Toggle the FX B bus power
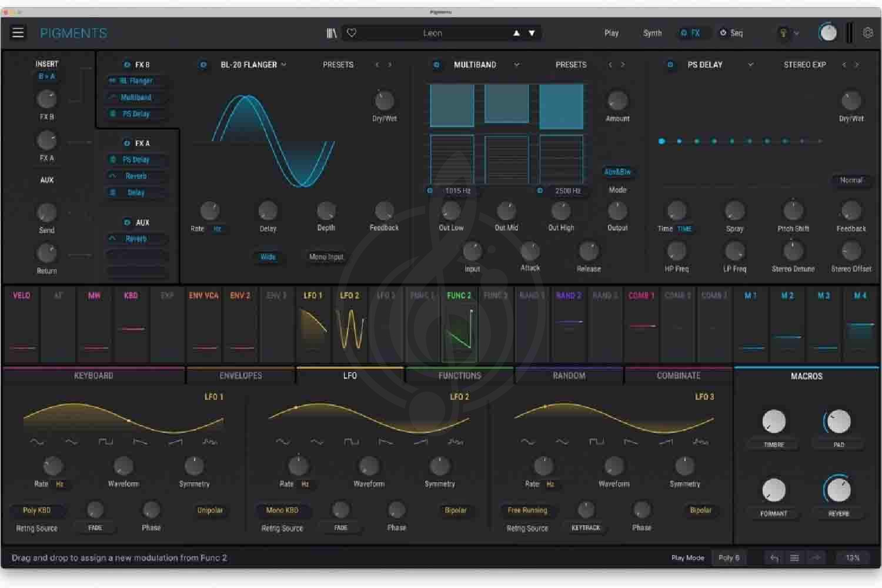The width and height of the screenshot is (882, 588). [x=126, y=65]
